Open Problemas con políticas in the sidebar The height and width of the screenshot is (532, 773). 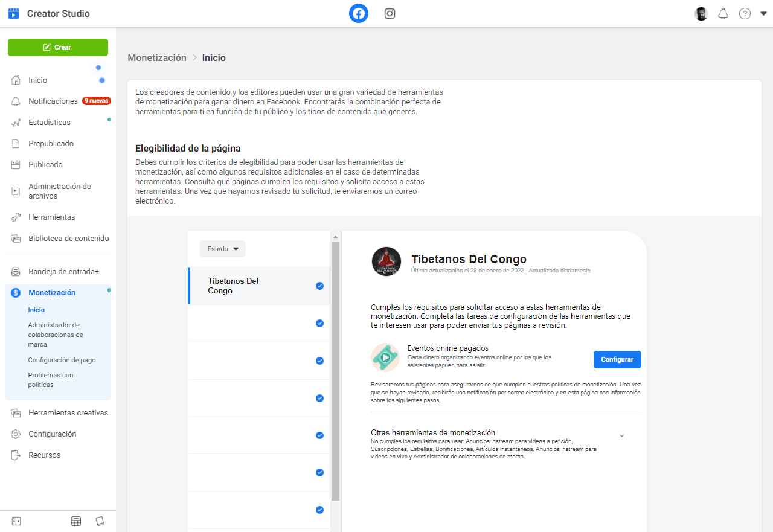(x=51, y=379)
